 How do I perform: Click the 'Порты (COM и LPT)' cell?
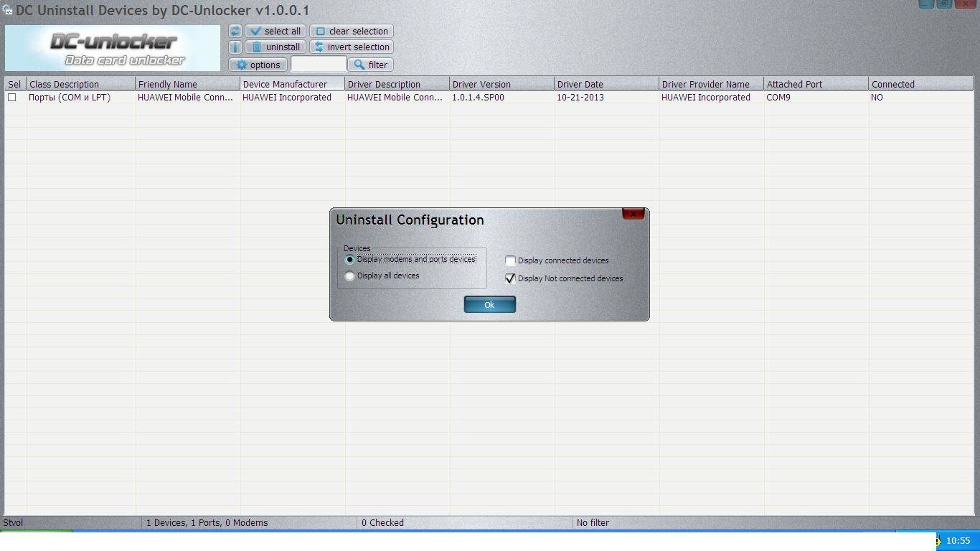[x=81, y=98]
